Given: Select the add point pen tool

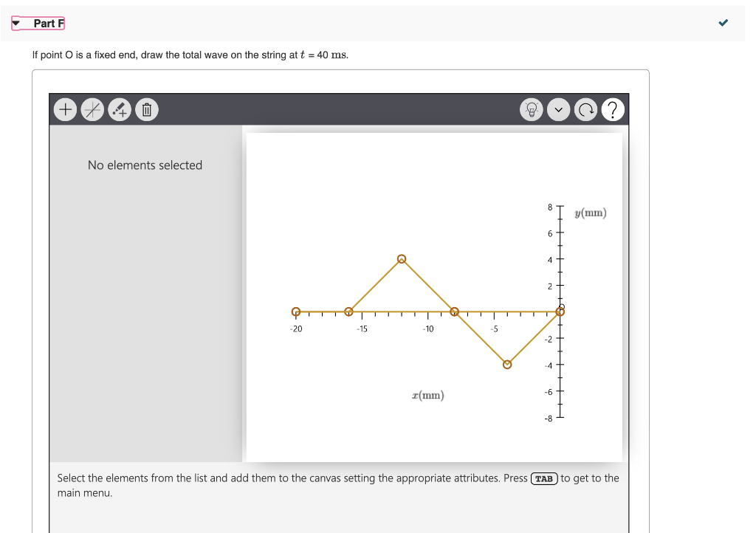Looking at the screenshot, I should click(x=120, y=109).
